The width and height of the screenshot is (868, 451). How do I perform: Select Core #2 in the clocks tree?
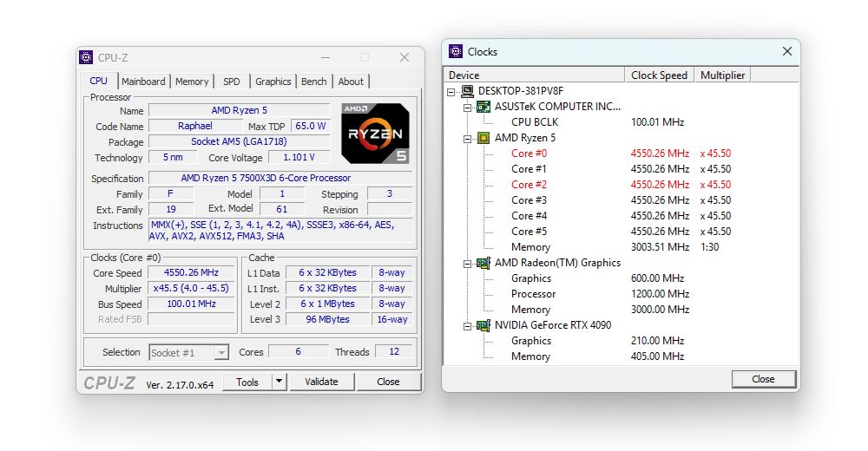(529, 184)
